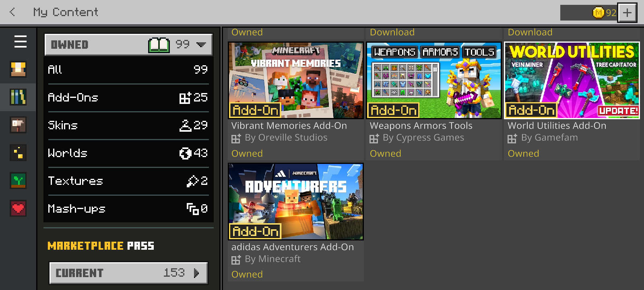Filter owned content by Skins
Viewport: 644px width, 290px height.
(128, 125)
